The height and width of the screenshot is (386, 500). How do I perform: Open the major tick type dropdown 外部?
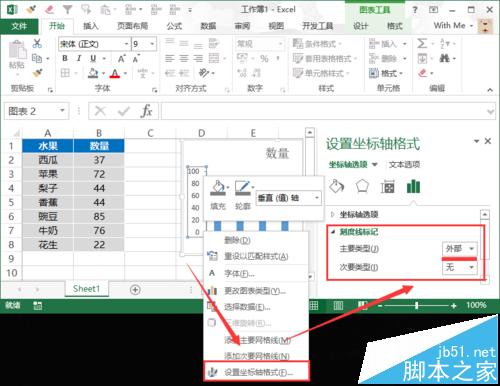pyautogui.click(x=471, y=249)
